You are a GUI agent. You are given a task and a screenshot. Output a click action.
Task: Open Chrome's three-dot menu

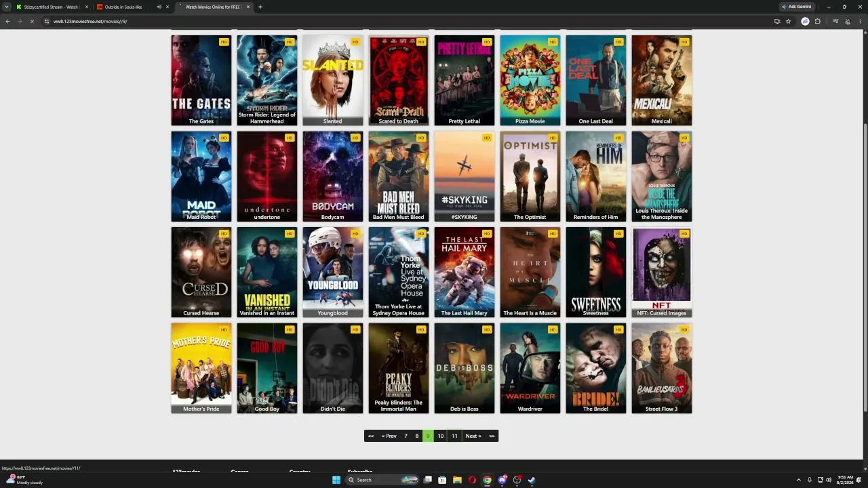coord(859,21)
